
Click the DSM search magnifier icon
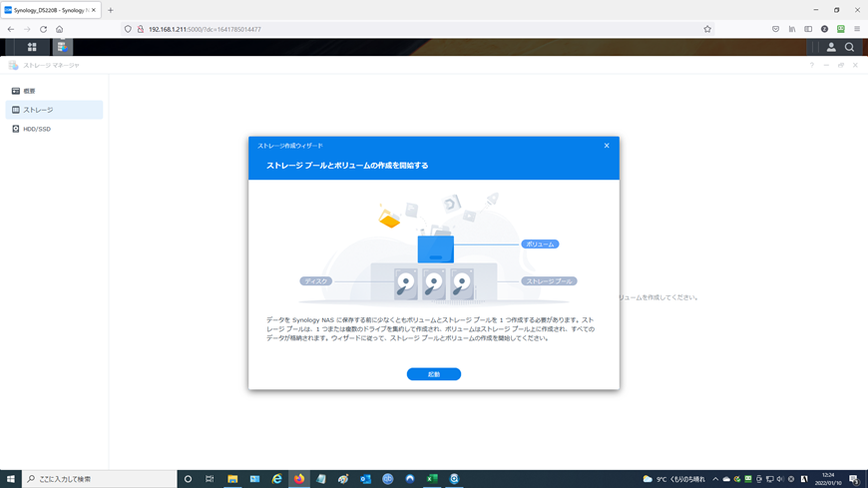(x=849, y=47)
